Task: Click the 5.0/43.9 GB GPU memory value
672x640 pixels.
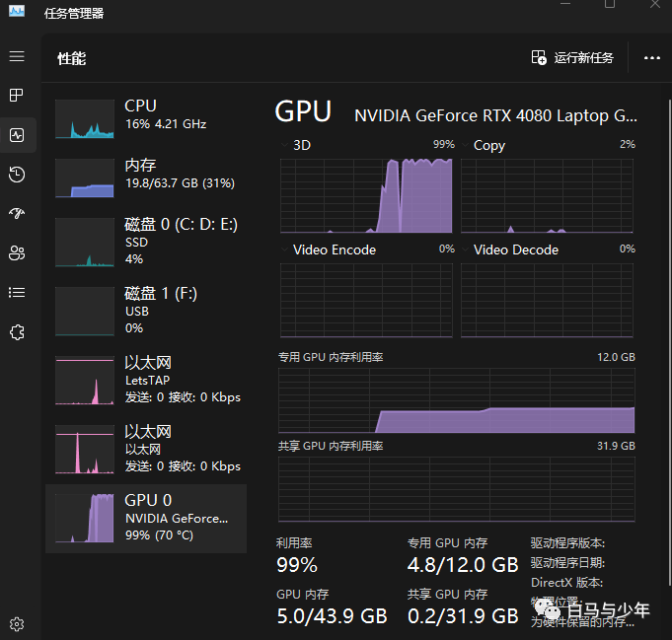Action: [332, 616]
